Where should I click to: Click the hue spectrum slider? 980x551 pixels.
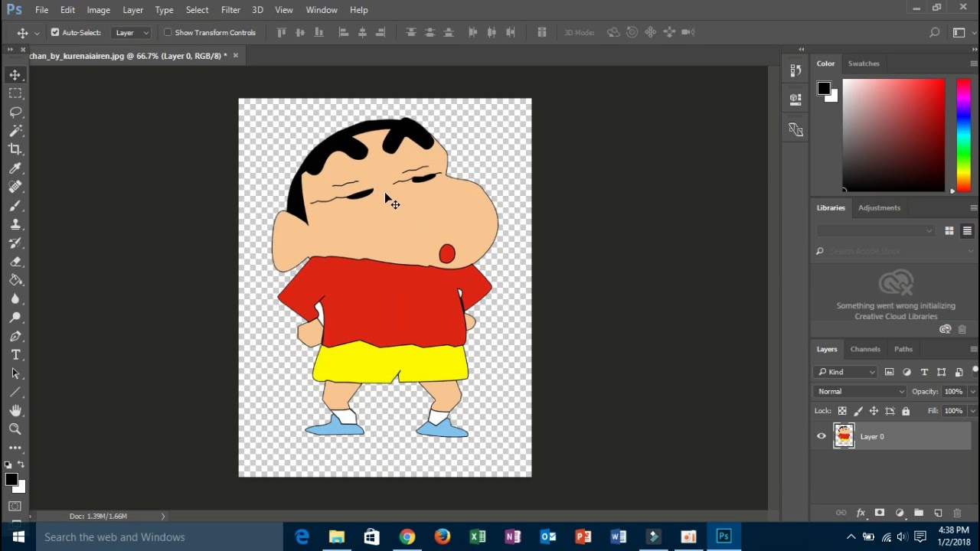point(963,135)
